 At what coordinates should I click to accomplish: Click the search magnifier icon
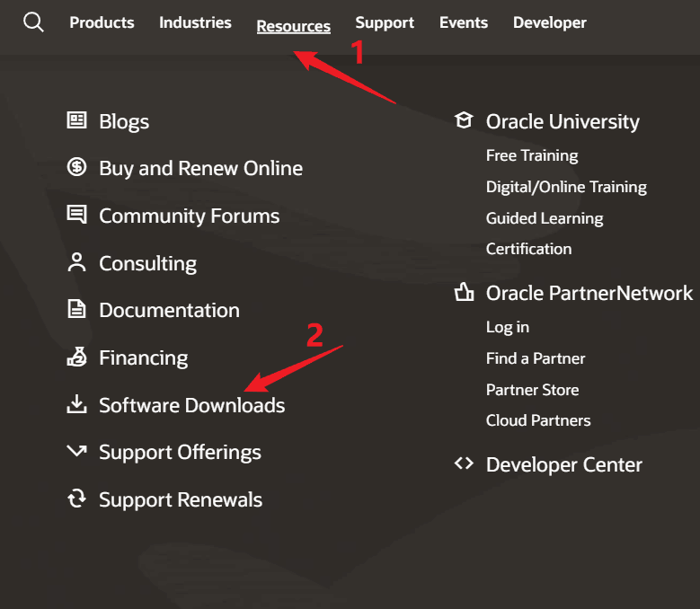pyautogui.click(x=33, y=23)
